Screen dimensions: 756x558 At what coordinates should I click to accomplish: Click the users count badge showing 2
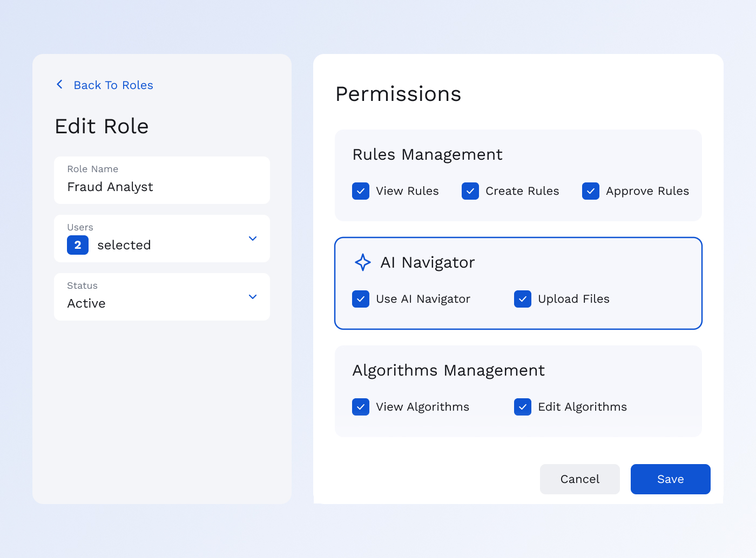pyautogui.click(x=78, y=245)
